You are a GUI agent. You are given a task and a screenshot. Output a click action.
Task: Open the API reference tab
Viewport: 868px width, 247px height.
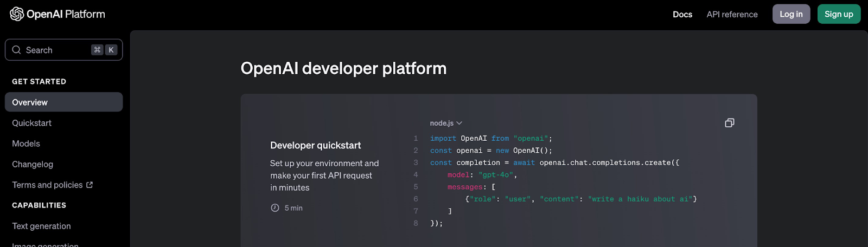coord(732,15)
